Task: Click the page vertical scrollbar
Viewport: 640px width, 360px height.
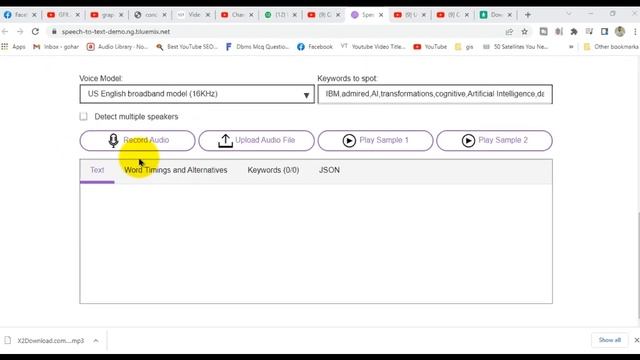Action: [638, 265]
